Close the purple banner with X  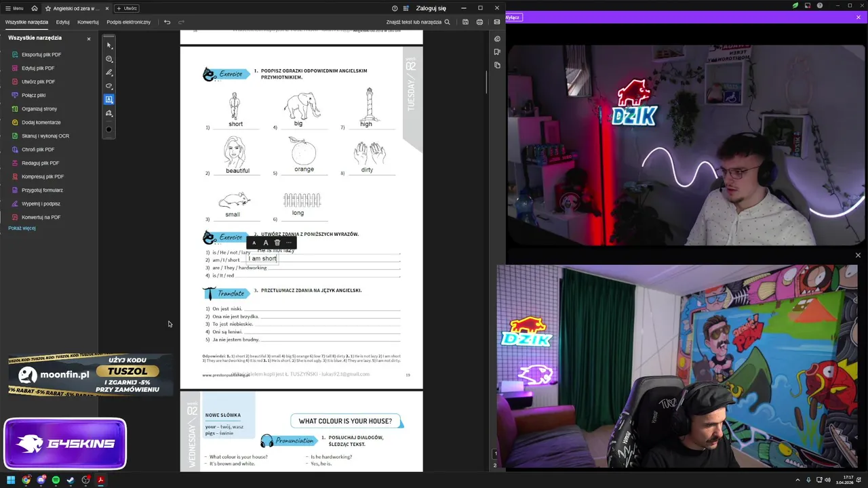pos(858,18)
